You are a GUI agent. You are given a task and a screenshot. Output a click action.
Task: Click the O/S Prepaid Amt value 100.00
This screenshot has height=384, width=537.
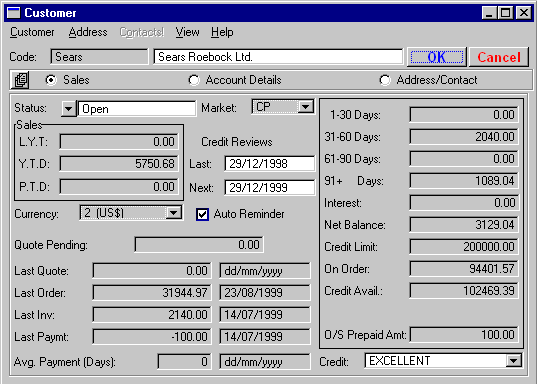(x=464, y=335)
